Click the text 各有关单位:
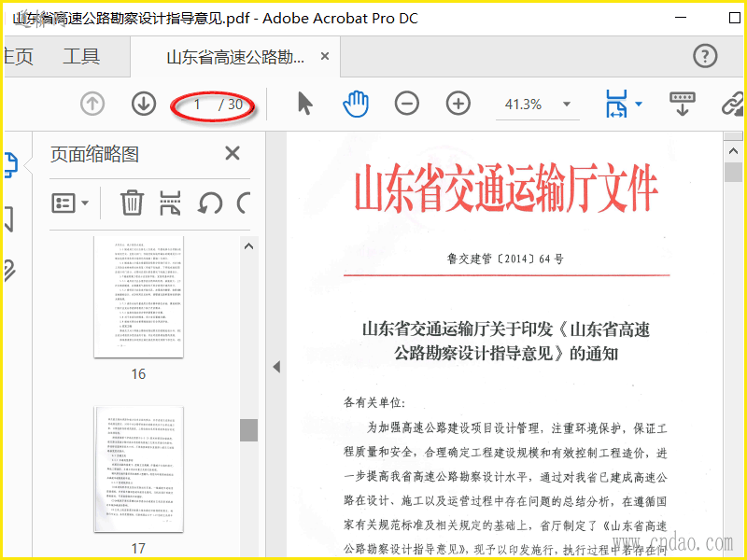The width and height of the screenshot is (747, 560). (374, 402)
